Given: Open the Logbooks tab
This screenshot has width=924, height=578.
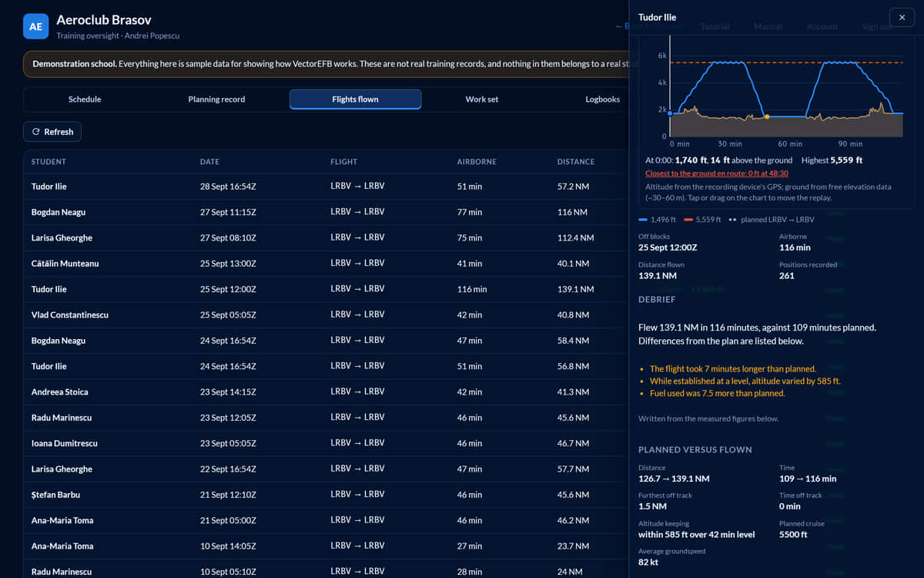Looking at the screenshot, I should tap(602, 99).
